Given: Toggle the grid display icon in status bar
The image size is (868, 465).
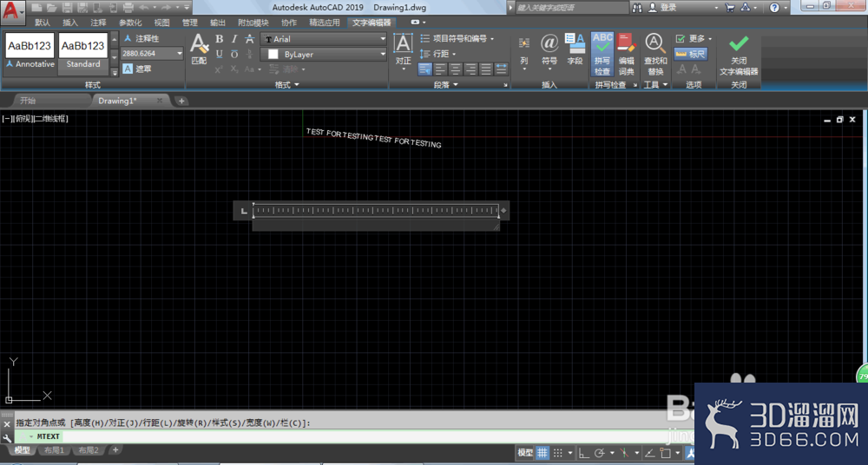Looking at the screenshot, I should 542,452.
